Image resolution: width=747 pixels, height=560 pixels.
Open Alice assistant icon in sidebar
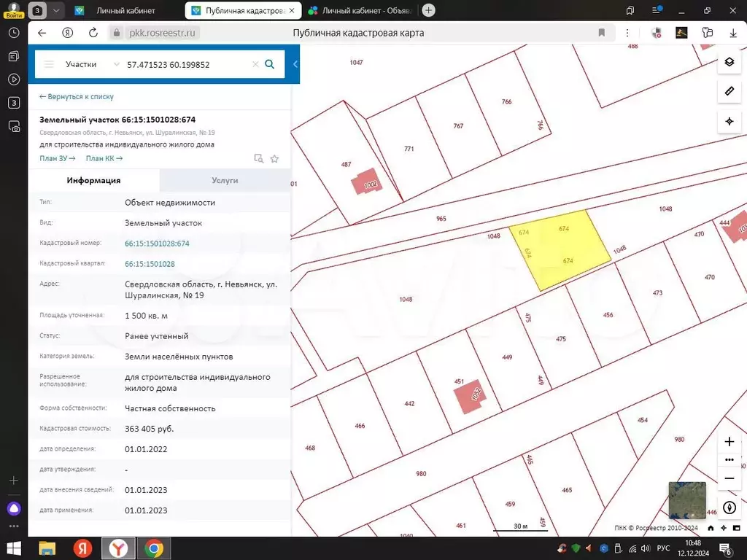pos(14,508)
